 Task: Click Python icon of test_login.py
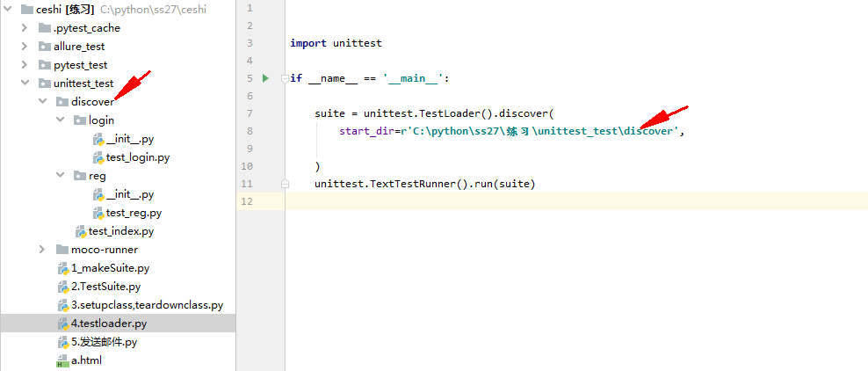tap(98, 157)
